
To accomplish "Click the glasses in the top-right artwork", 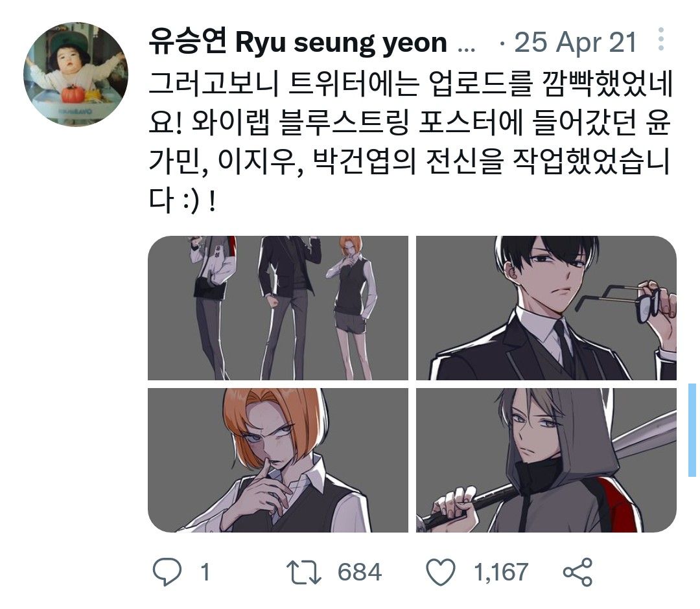I will point(619,302).
